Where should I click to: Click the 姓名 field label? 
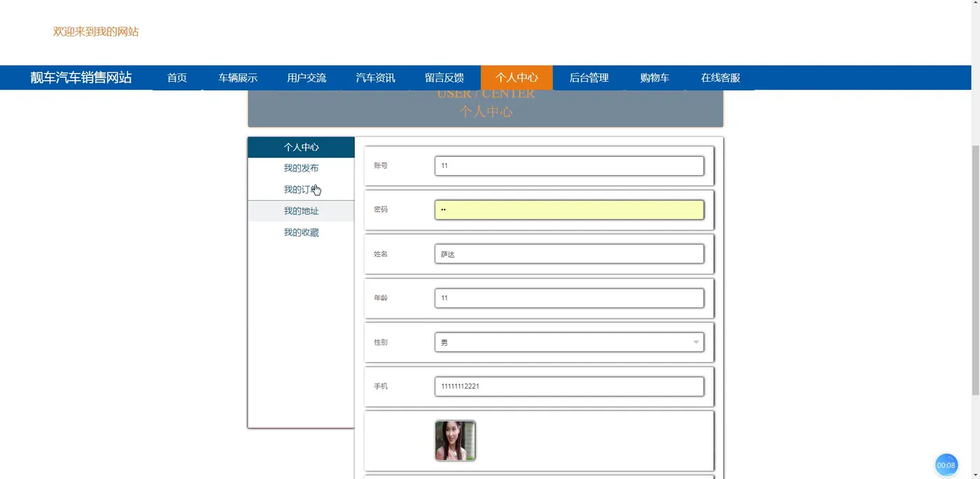[381, 254]
